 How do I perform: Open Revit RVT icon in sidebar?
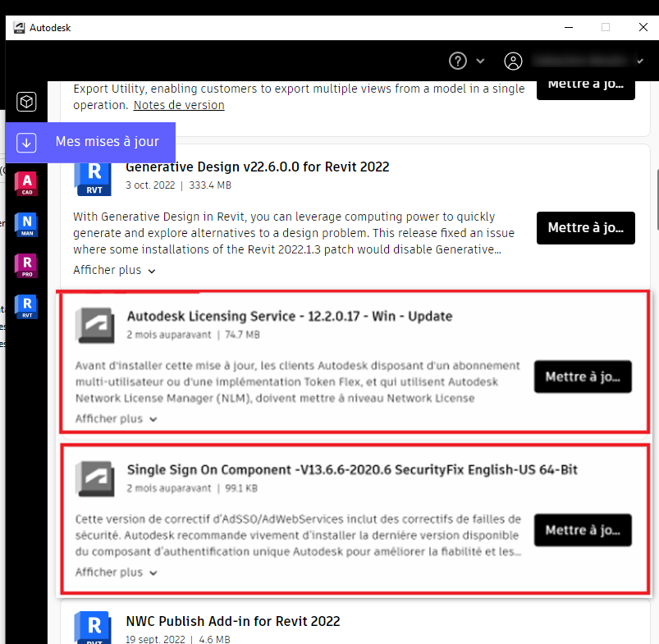click(x=26, y=306)
